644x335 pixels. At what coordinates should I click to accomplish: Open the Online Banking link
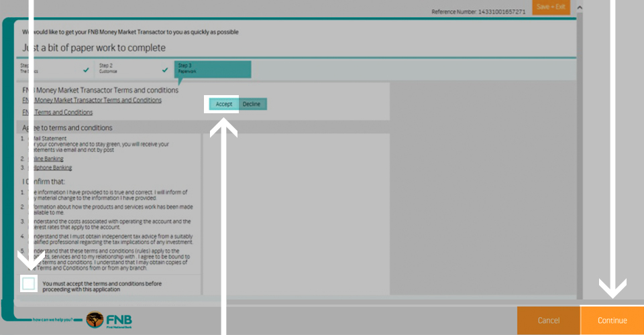coord(48,159)
